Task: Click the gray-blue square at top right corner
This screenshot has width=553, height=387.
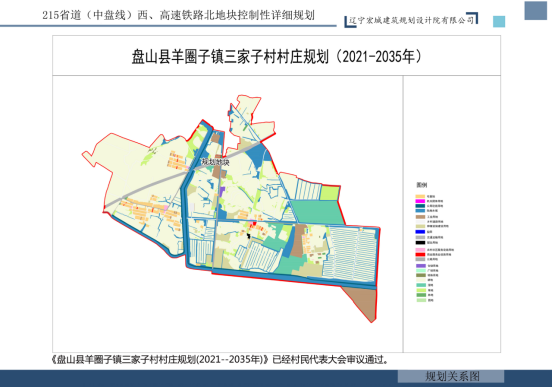Action: tap(535, 10)
